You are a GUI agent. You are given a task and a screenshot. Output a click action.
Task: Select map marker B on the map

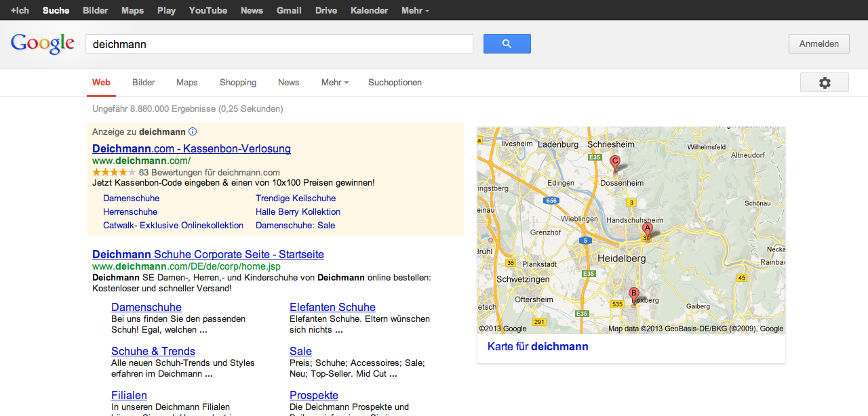[634, 295]
